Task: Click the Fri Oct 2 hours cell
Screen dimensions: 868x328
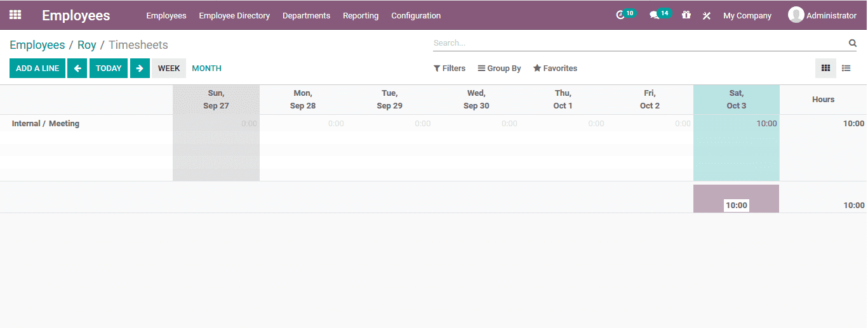Action: 650,124
